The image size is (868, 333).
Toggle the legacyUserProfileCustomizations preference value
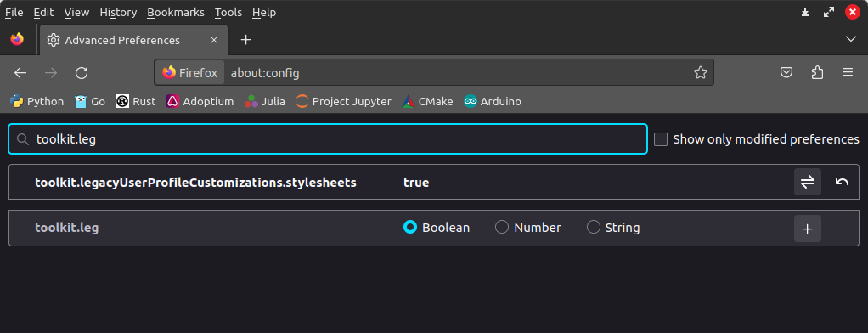pos(807,182)
